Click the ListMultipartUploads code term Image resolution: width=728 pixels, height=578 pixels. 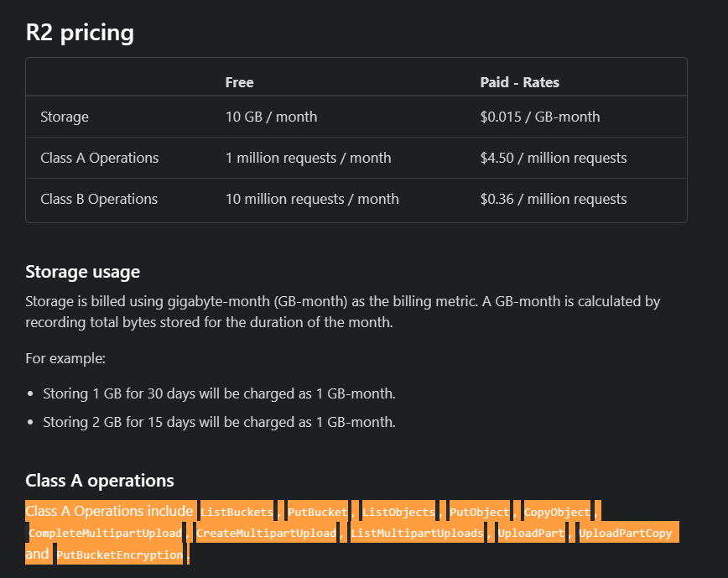(x=417, y=534)
